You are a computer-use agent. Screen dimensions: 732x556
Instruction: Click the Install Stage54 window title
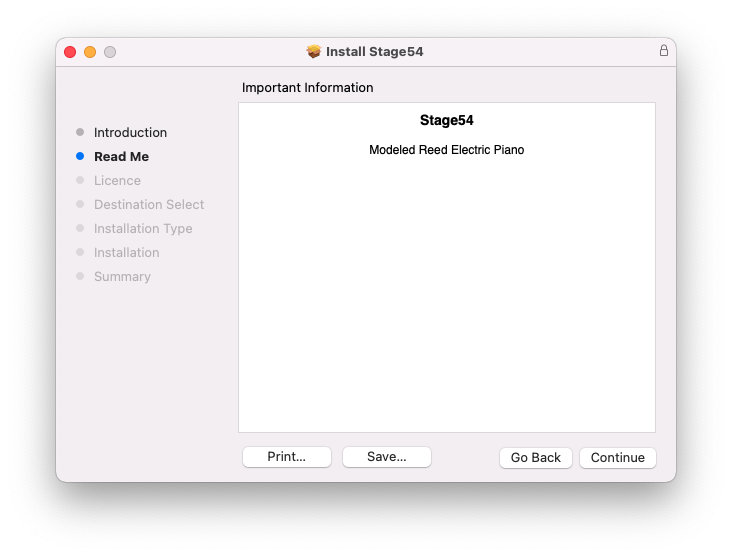tap(374, 51)
